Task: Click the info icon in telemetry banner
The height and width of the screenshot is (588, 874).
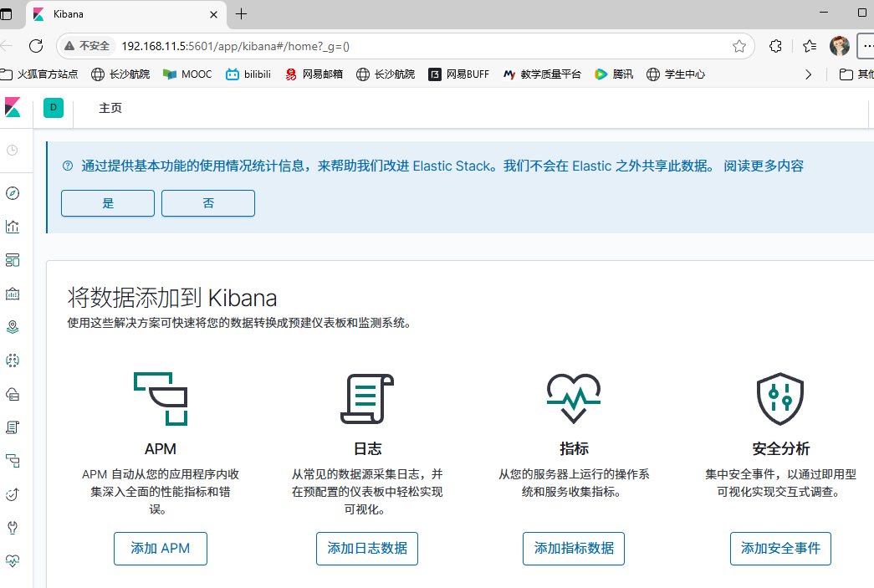Action: coord(68,166)
